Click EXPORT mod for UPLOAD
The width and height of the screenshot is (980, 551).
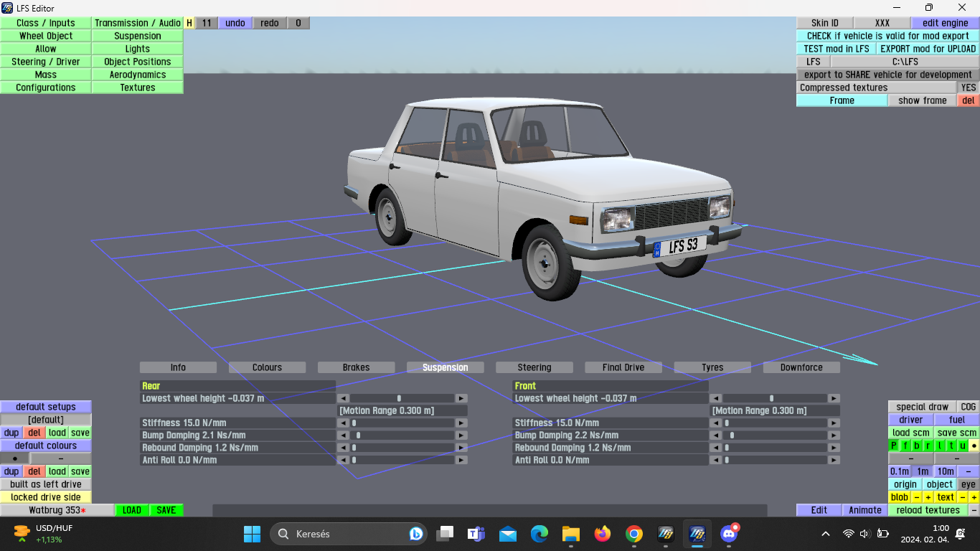coord(928,49)
